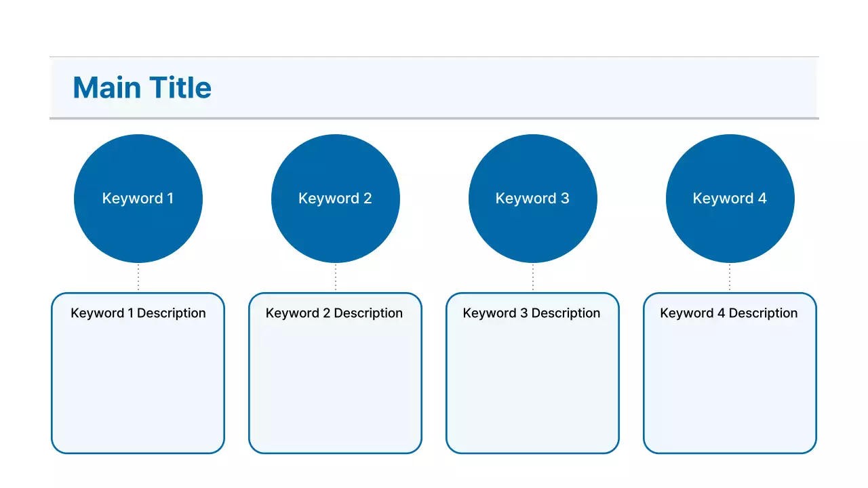Select the thin line above the title banner
The width and height of the screenshot is (868, 488).
pos(434,57)
